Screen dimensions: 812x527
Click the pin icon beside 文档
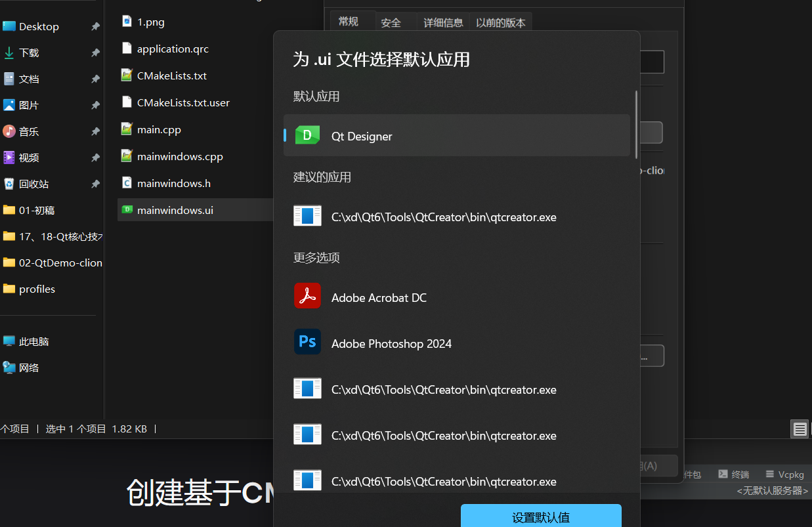pyautogui.click(x=95, y=79)
